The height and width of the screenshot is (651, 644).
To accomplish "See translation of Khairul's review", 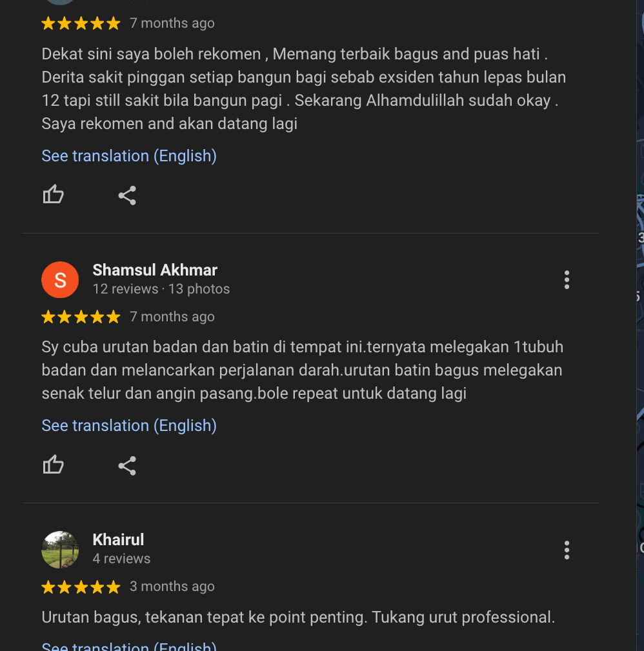I will point(129,646).
